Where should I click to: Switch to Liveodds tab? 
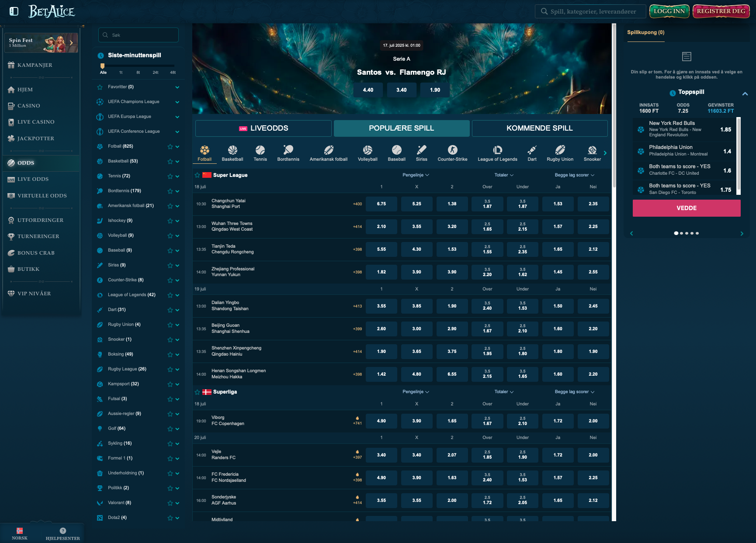click(264, 128)
